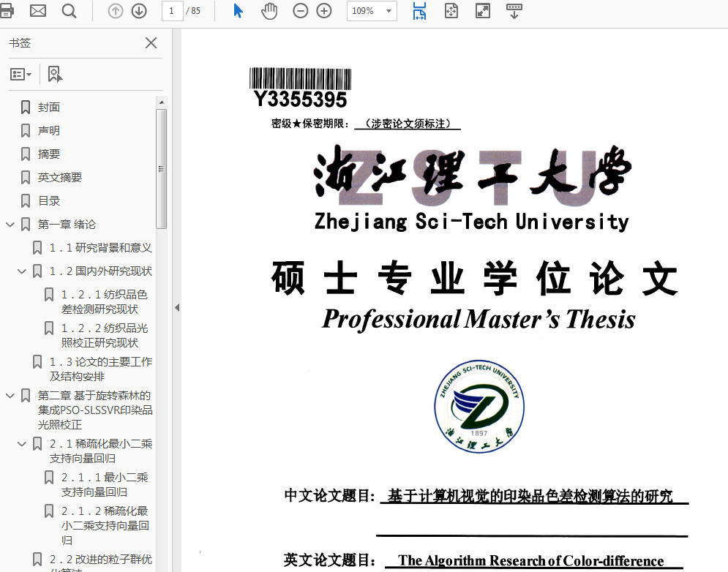Zoom in with plus button
Viewport: 728px width, 572px height.
click(x=323, y=11)
